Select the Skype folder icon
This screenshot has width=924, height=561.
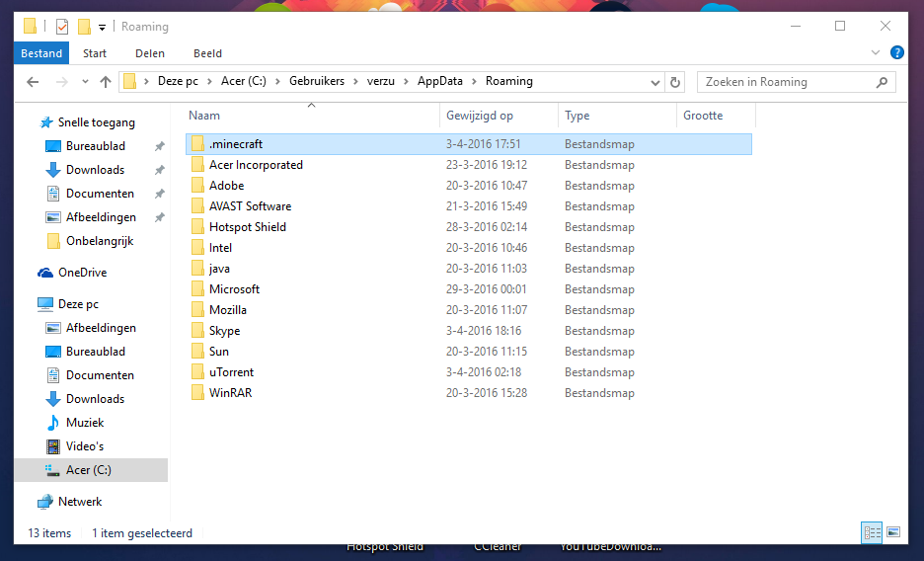(x=198, y=331)
